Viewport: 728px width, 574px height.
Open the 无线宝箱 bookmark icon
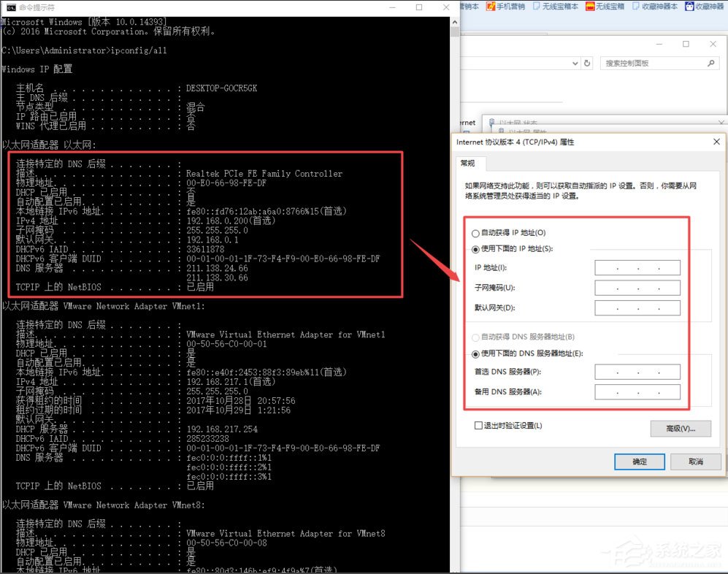(x=591, y=7)
